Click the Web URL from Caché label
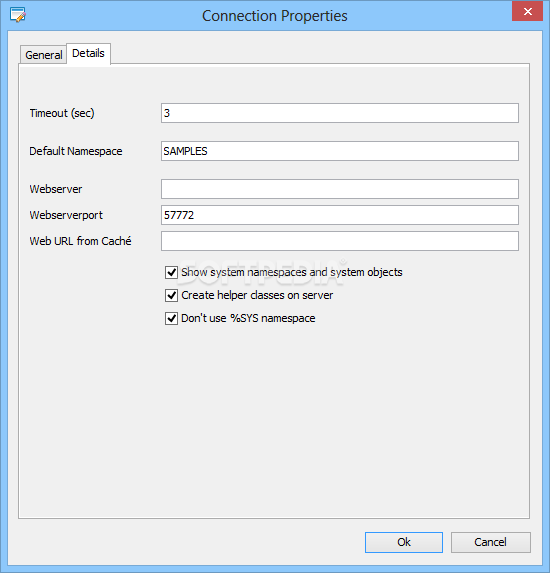Image resolution: width=550 pixels, height=573 pixels. pos(80,241)
